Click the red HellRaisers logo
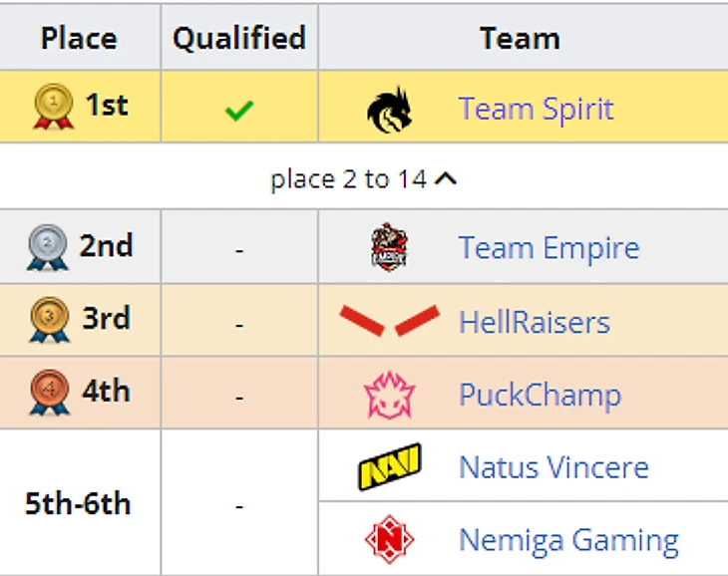The width and height of the screenshot is (728, 576). [389, 321]
